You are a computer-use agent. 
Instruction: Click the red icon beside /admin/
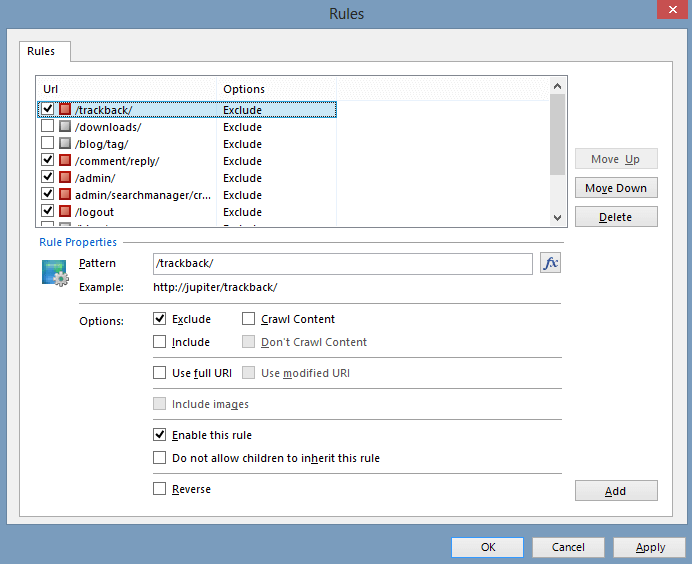pos(65,177)
